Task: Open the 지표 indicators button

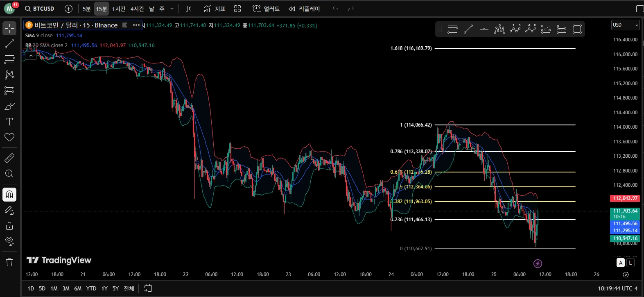Action: point(215,9)
